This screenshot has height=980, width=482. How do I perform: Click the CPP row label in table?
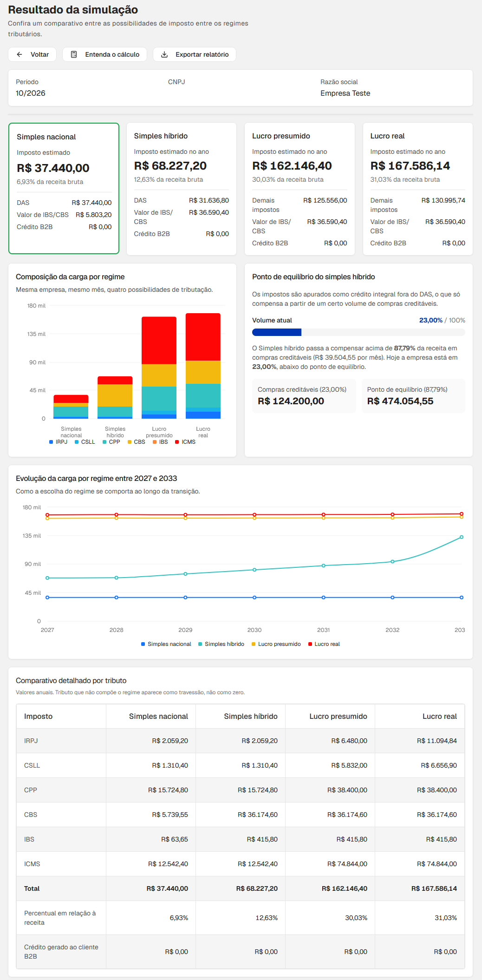pyautogui.click(x=31, y=790)
